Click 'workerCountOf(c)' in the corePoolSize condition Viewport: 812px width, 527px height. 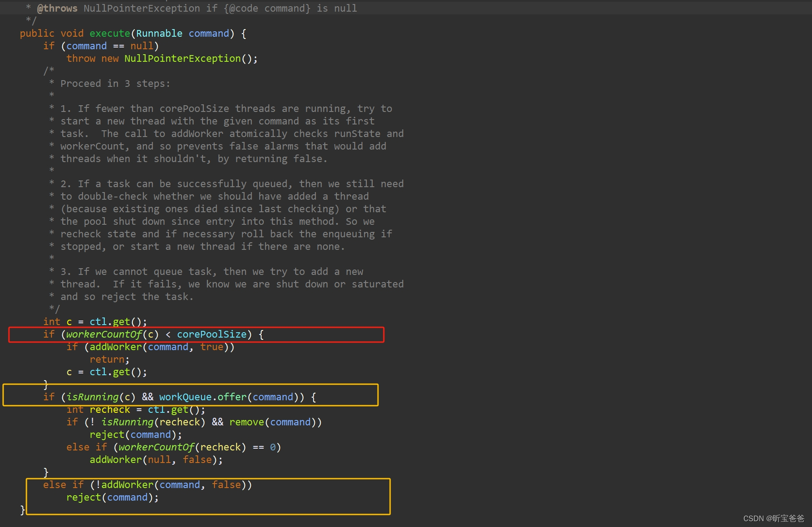pyautogui.click(x=112, y=334)
